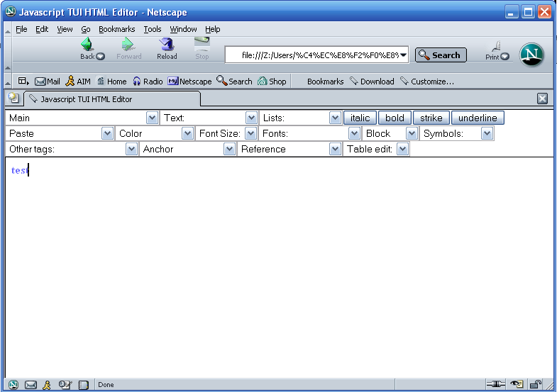557x392 pixels.
Task: Click the new tab icon
Action: pyautogui.click(x=14, y=98)
